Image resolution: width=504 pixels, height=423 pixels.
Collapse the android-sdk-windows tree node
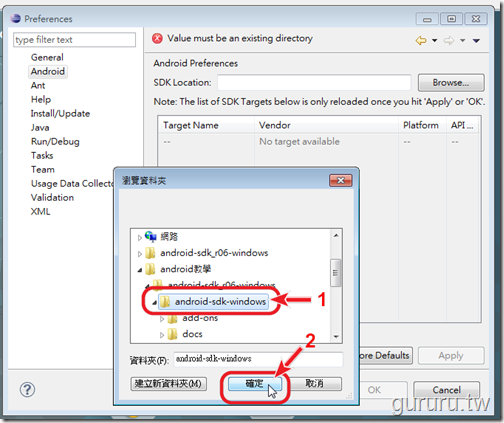coord(154,303)
